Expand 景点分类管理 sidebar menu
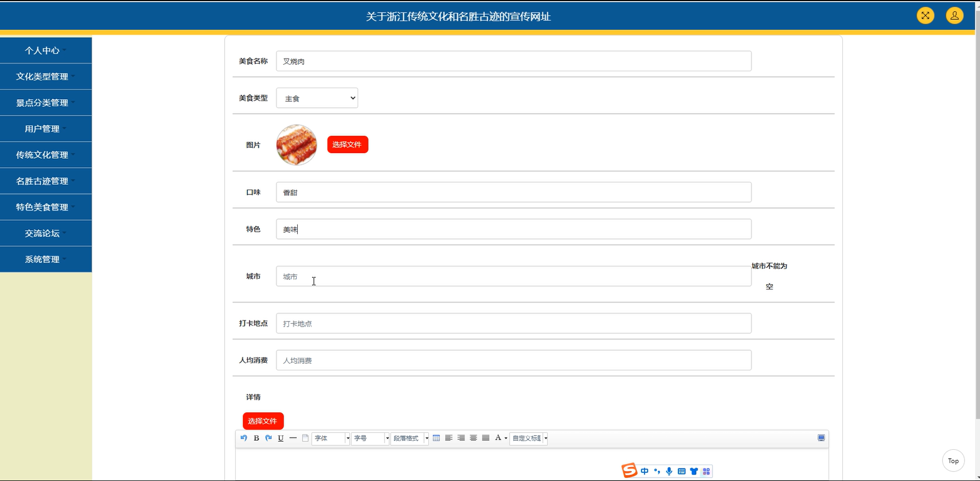The width and height of the screenshot is (980, 481). click(46, 102)
